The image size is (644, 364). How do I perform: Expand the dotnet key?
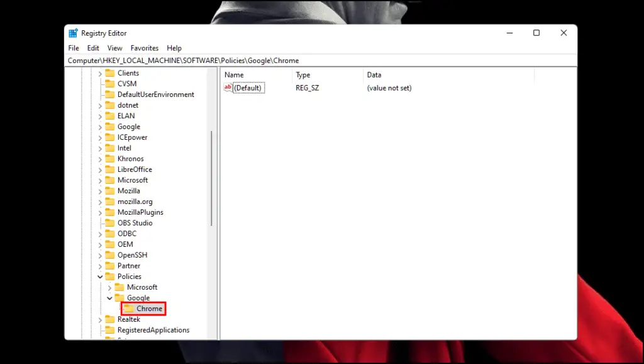100,106
